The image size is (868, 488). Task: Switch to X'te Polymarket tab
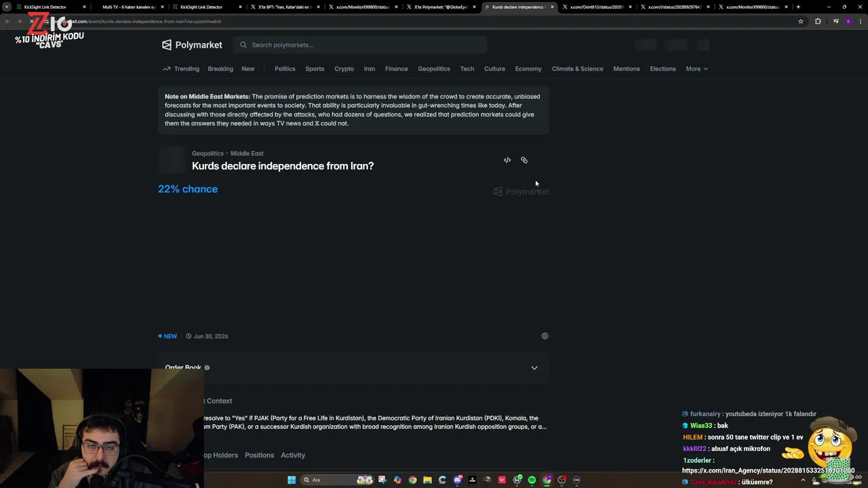pyautogui.click(x=441, y=7)
